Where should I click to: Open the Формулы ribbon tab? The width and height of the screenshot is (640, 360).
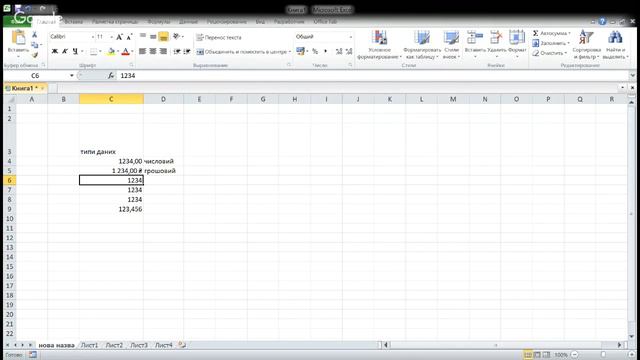pos(158,22)
